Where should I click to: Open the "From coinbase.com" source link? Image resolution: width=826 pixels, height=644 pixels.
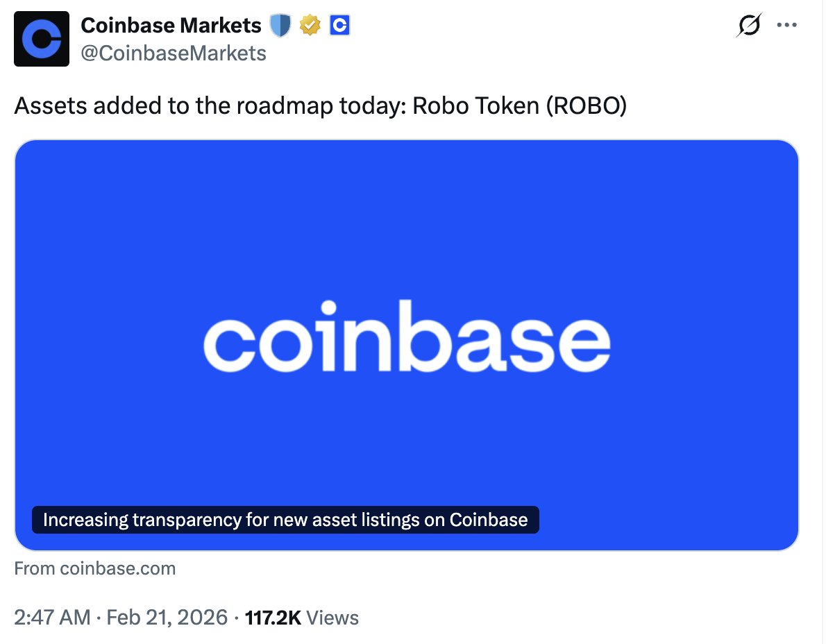click(x=94, y=569)
